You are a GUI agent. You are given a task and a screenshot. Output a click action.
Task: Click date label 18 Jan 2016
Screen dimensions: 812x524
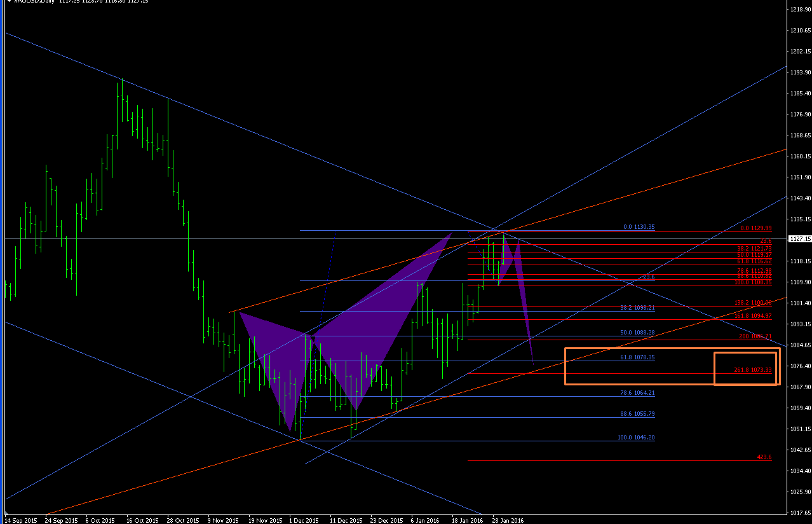468,520
